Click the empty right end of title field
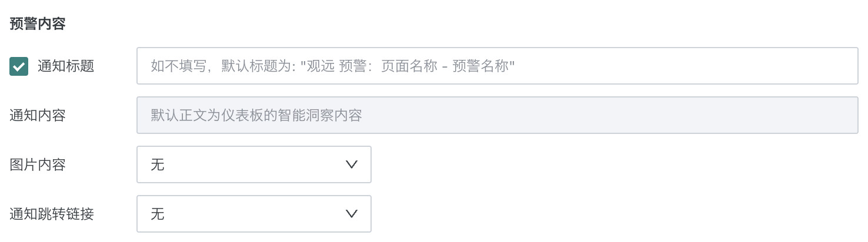Image resolution: width=868 pixels, height=242 pixels. coord(764,66)
